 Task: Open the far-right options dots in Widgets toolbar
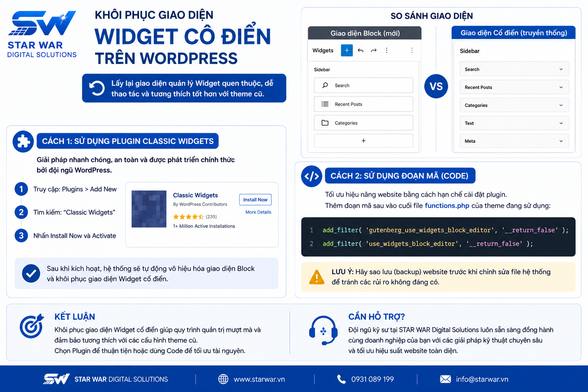(412, 50)
